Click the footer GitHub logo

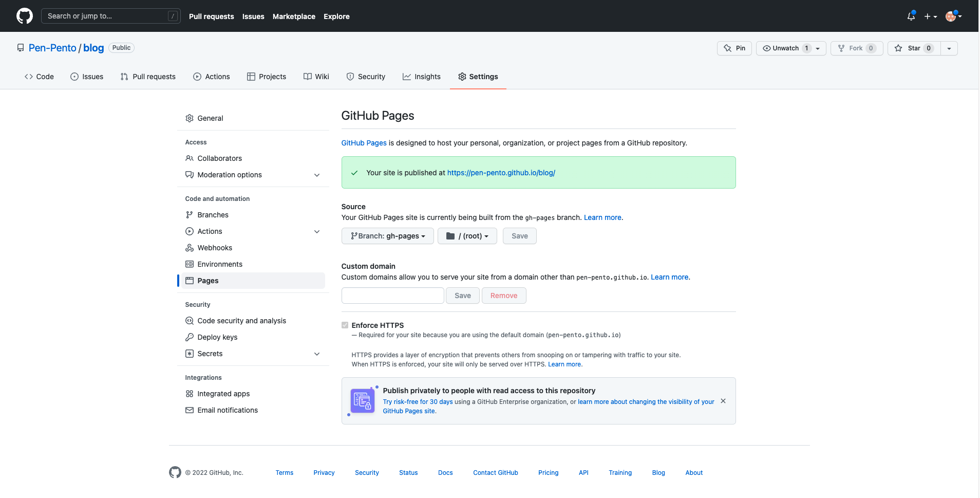pyautogui.click(x=175, y=472)
